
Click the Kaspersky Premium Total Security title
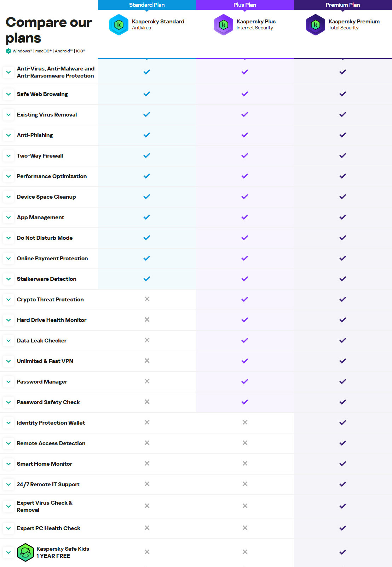[354, 22]
